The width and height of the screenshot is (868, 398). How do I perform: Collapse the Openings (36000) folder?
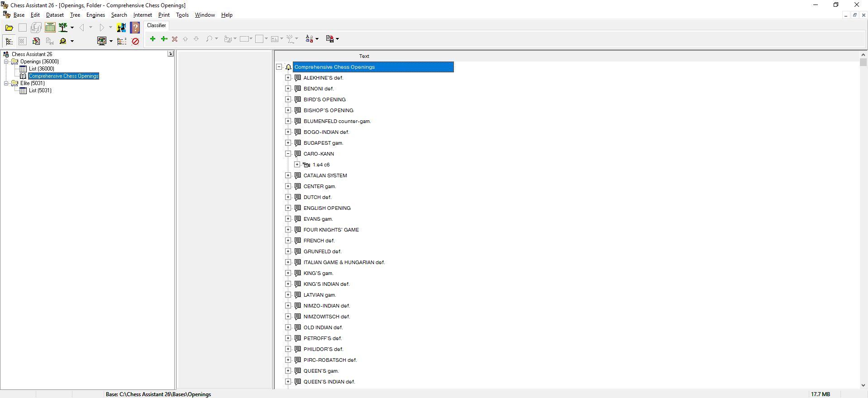pos(6,62)
